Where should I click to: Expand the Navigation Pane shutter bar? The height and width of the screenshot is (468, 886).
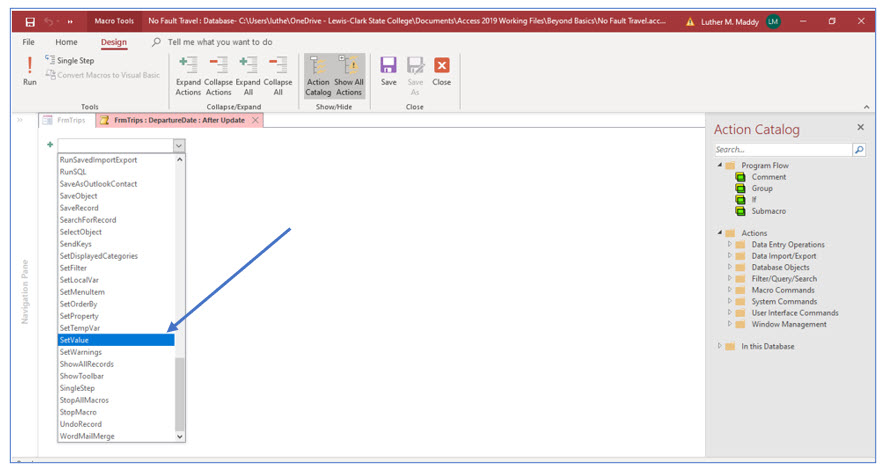click(x=20, y=120)
